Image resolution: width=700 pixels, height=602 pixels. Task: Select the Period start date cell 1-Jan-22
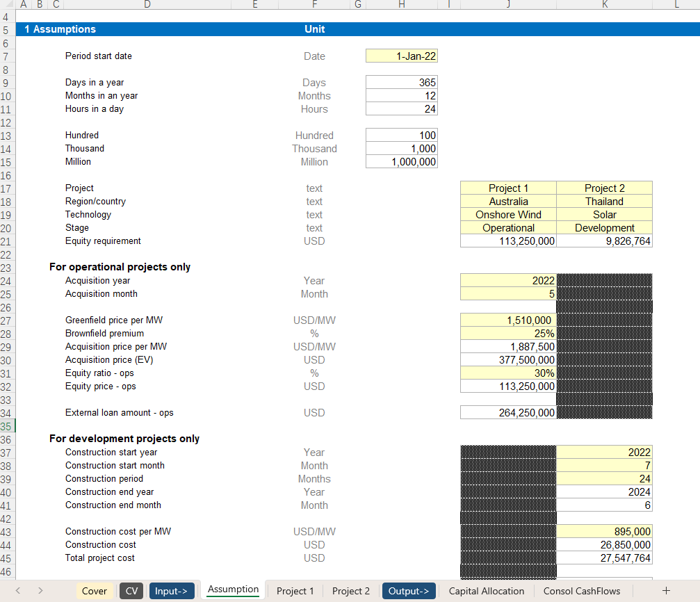pyautogui.click(x=402, y=56)
